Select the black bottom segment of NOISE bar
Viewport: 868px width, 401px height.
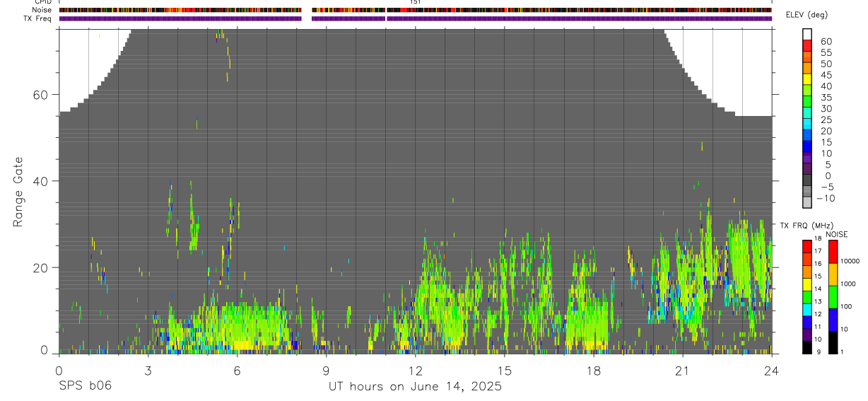[833, 342]
